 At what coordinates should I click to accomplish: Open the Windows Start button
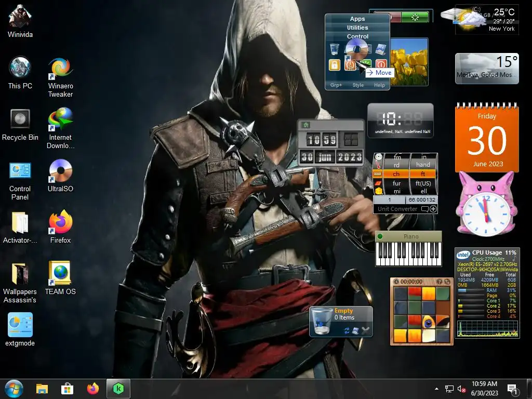(x=14, y=389)
